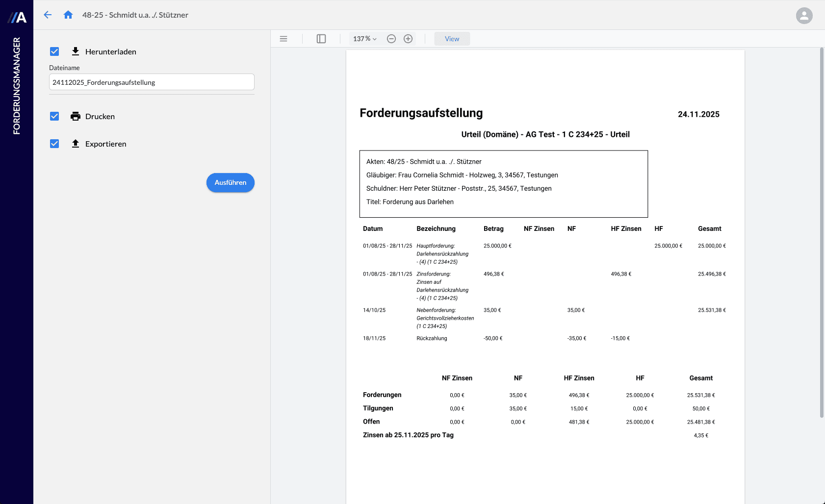
Task: Click the vertical scrollbar of document
Action: [x=822, y=233]
